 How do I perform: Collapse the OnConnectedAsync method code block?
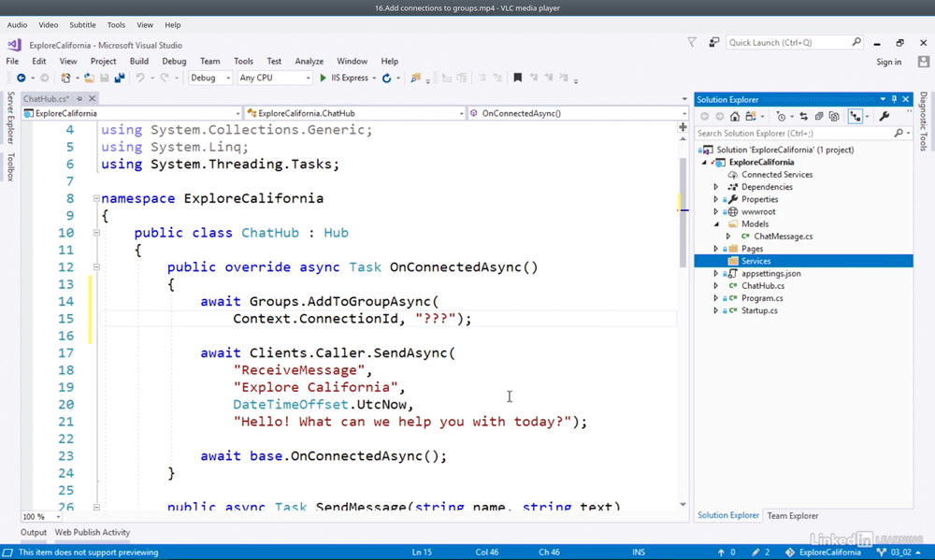click(x=96, y=267)
